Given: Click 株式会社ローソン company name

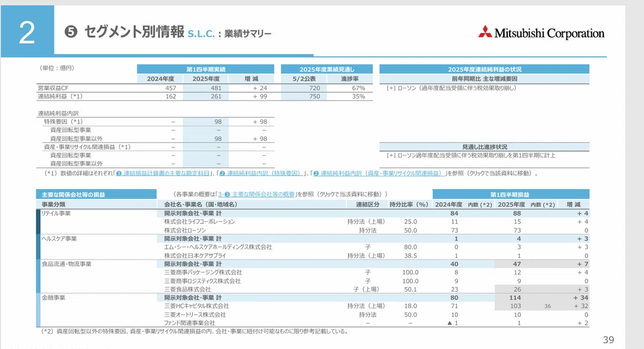Looking at the screenshot, I should 185,230.
